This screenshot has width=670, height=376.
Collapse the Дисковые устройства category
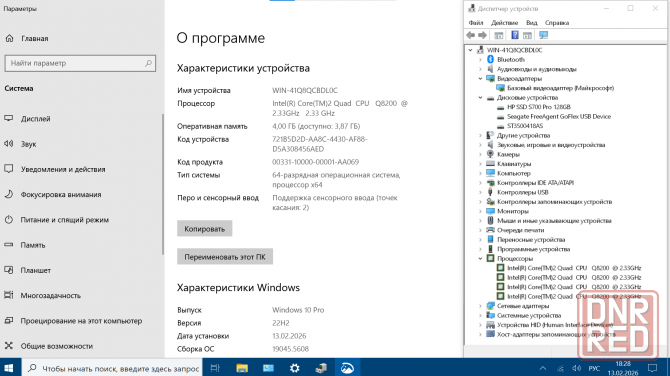480,97
